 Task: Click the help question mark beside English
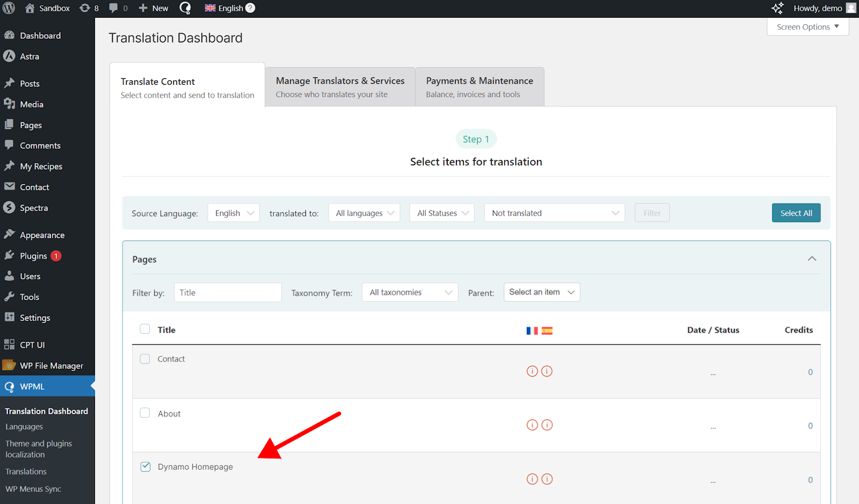(x=250, y=8)
